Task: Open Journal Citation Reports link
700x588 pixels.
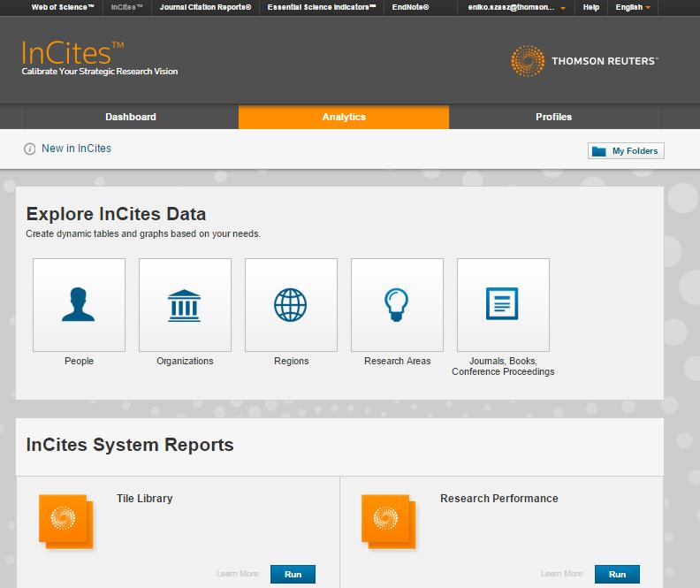Action: (x=205, y=7)
